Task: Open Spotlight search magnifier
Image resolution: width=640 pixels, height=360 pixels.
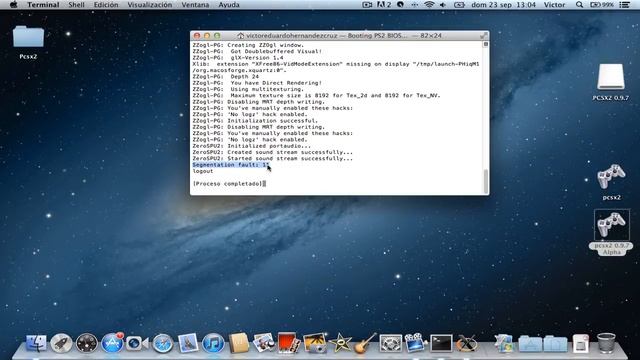Action: (x=579, y=5)
